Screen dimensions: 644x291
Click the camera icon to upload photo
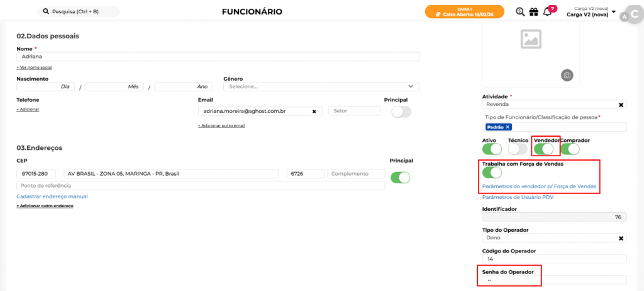tap(567, 76)
